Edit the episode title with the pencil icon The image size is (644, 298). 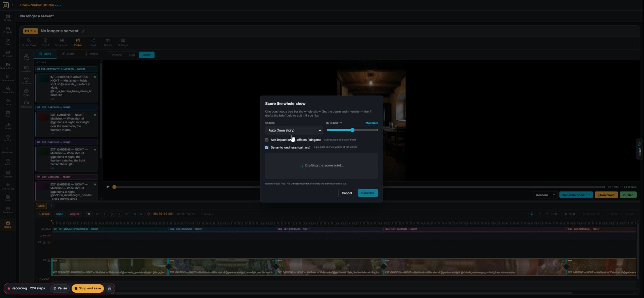(x=83, y=31)
